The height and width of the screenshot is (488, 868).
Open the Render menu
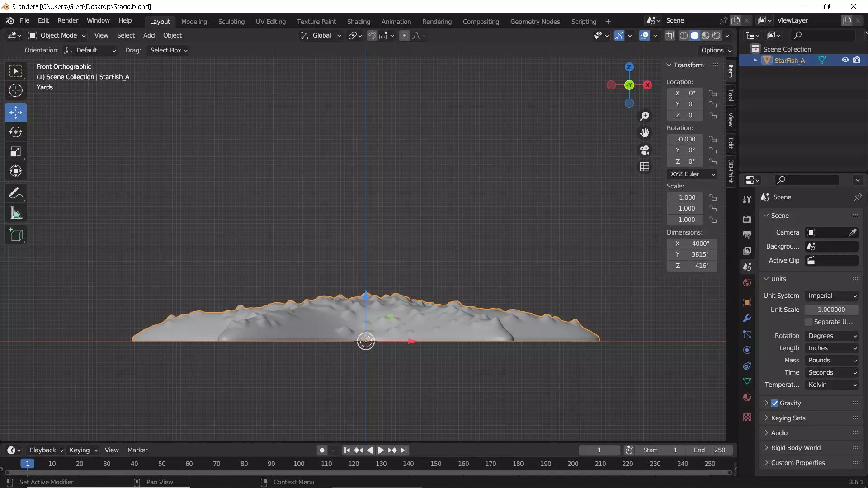(68, 20)
